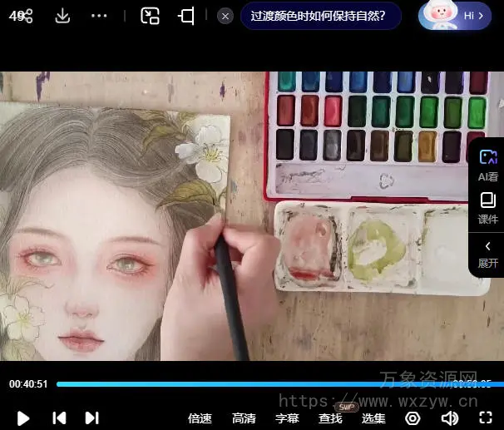Click the share icon at top left
The height and width of the screenshot is (430, 504).
coord(25,16)
